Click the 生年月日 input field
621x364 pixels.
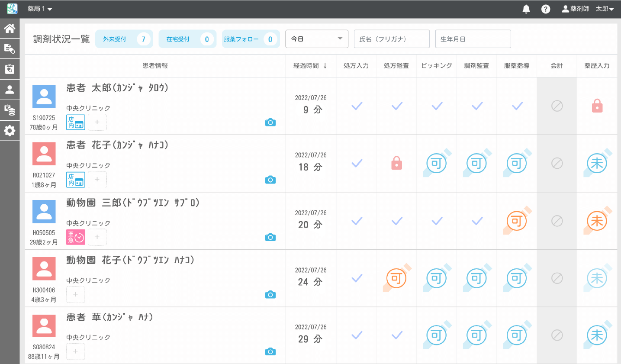[x=473, y=39]
